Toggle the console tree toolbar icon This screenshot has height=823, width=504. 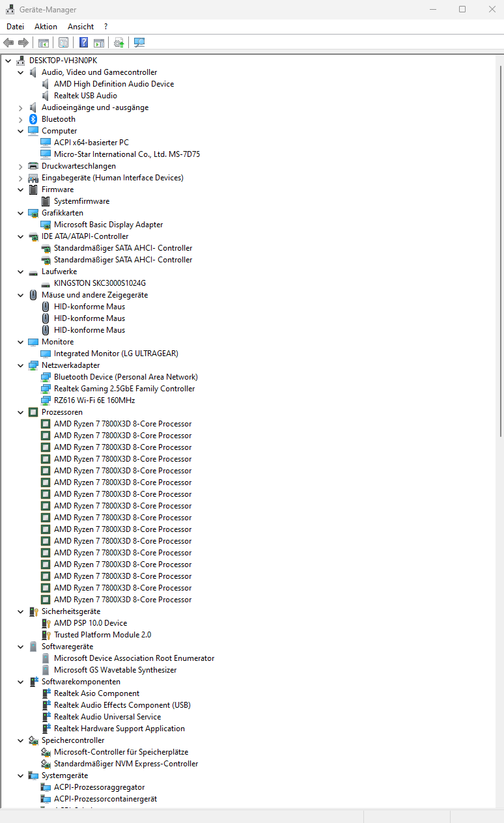click(44, 43)
